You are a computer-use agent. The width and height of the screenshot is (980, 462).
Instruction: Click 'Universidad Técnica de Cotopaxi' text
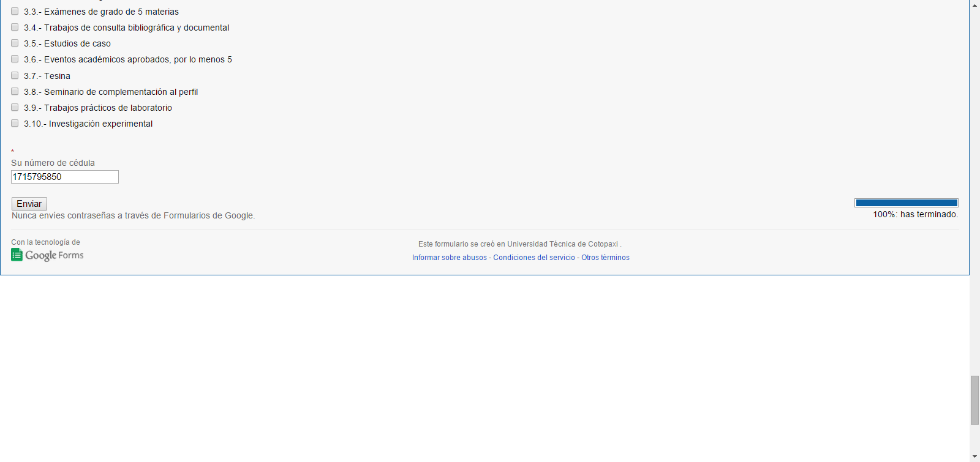[x=562, y=244]
